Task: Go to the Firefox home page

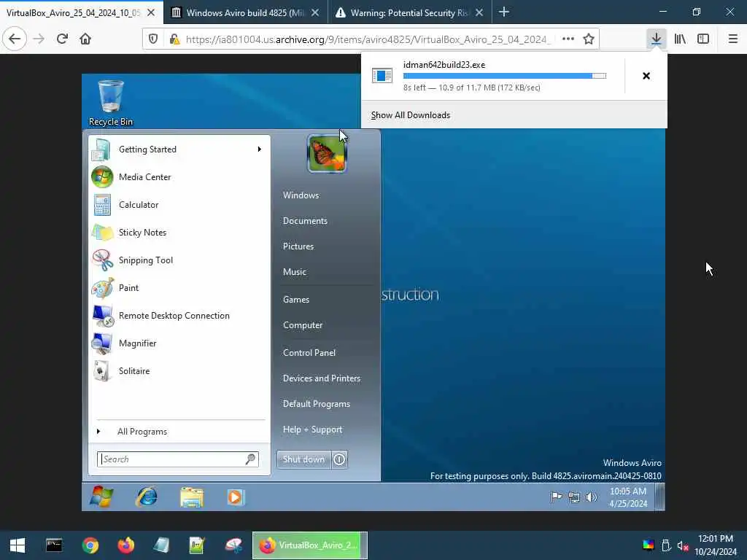Action: 85,39
